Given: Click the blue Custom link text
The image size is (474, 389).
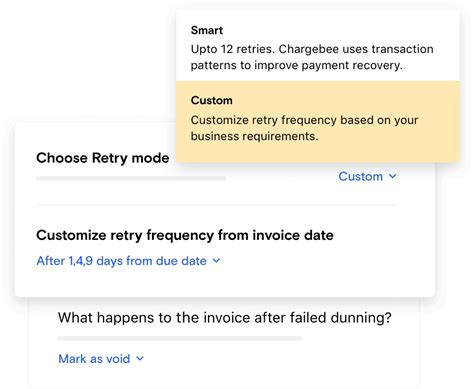Looking at the screenshot, I should click(x=361, y=176).
